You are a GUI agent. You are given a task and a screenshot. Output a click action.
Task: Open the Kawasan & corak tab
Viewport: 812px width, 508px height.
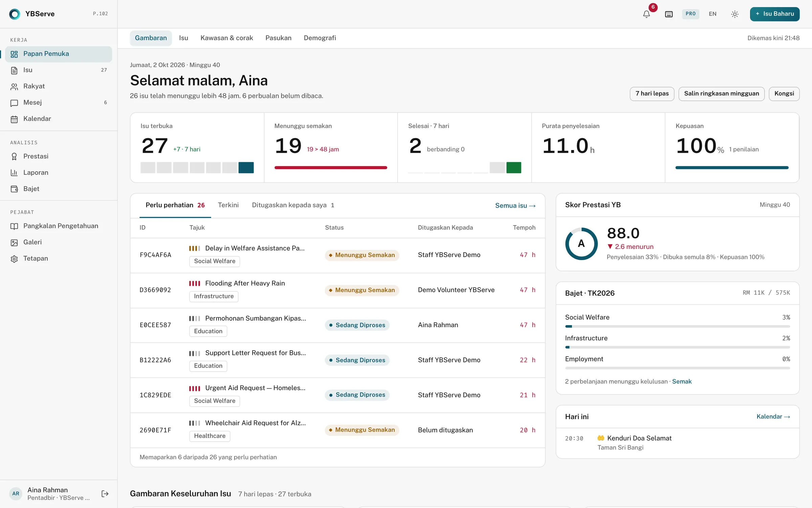click(x=227, y=38)
